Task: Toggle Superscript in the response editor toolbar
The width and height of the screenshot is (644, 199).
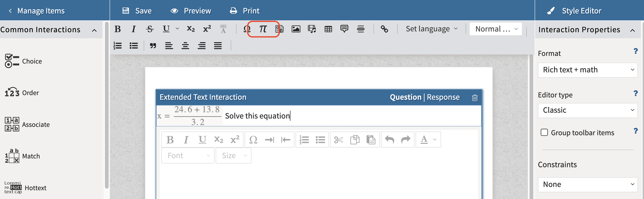Action: point(235,140)
